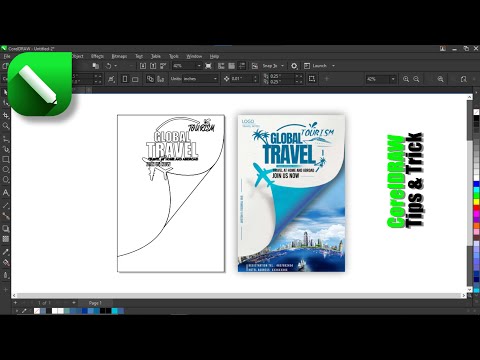Toggle apply layout to all pages
480x360 pixels.
150,79
